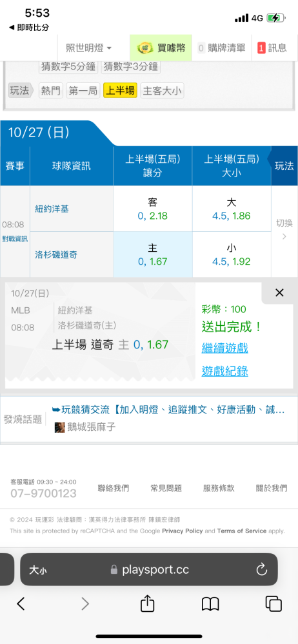Viewport: 298px width, 644px height.
Task: Open page settings 大小 text-size button
Action: pos(37,570)
